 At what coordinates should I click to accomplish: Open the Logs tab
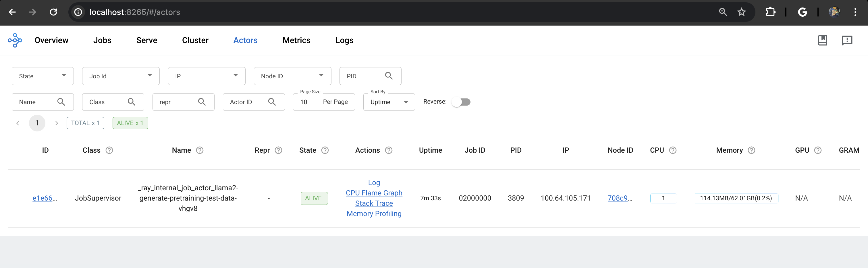point(344,40)
